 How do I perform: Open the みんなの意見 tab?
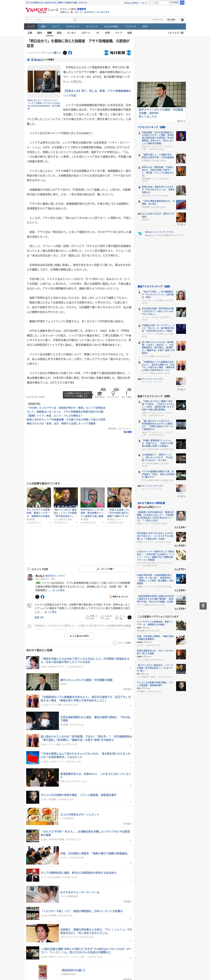point(111,27)
